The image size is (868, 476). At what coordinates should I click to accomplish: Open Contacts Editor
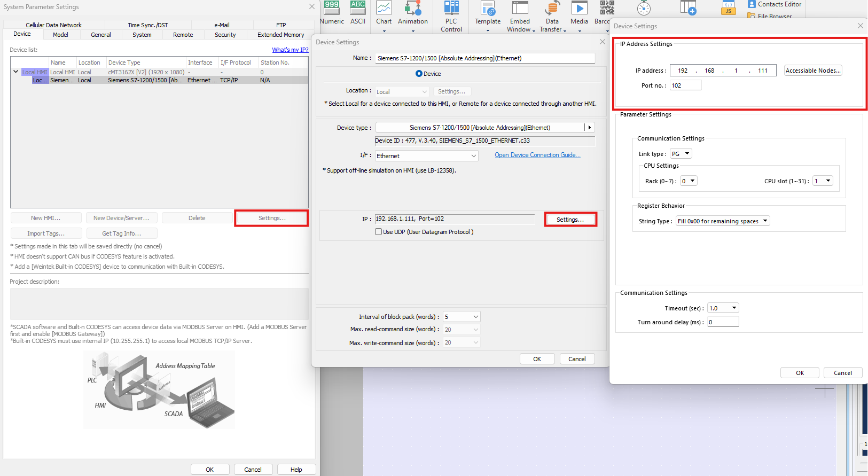pos(775,4)
